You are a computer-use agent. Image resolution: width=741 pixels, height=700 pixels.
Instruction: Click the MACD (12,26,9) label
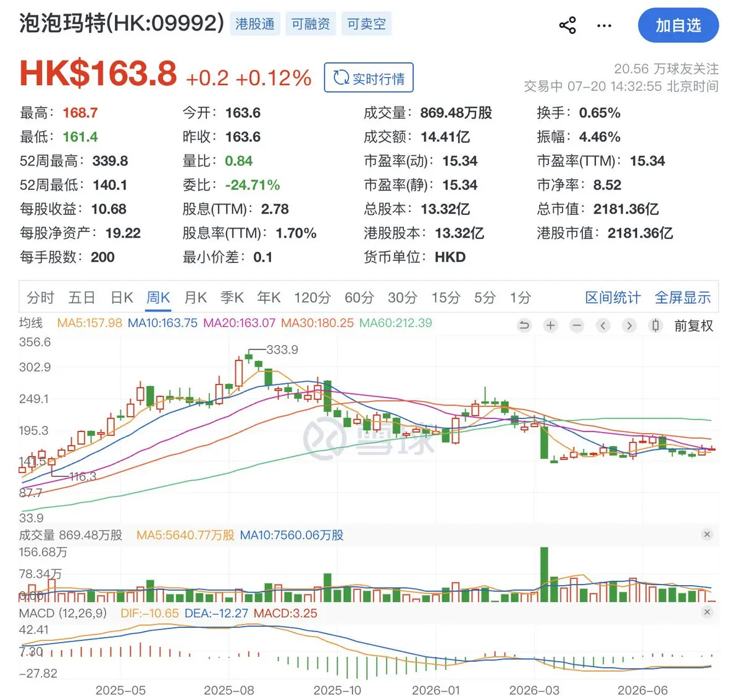click(63, 614)
